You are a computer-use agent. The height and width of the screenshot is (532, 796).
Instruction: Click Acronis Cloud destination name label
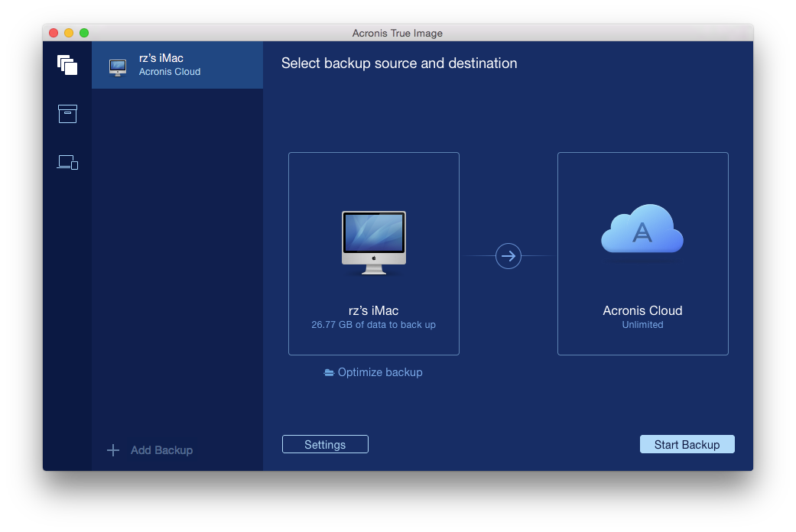point(642,310)
